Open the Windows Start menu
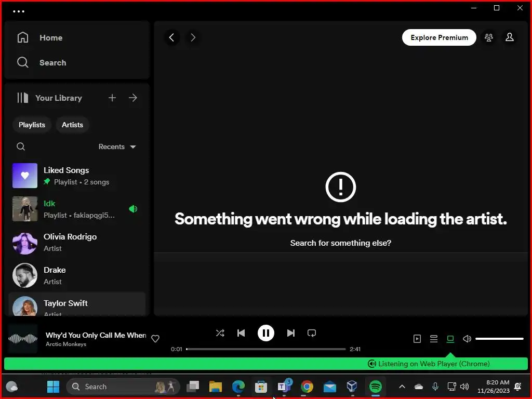The width and height of the screenshot is (532, 399). click(x=53, y=387)
